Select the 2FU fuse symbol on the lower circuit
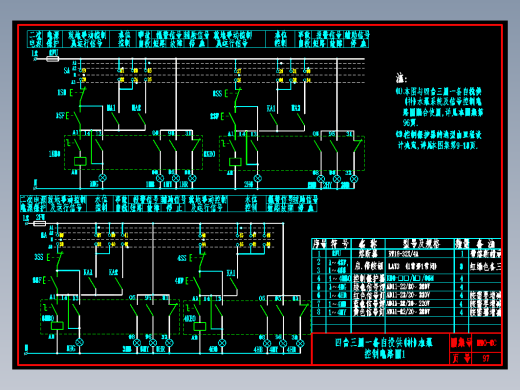Screen dimensions: 520x390 pos(39,224)
